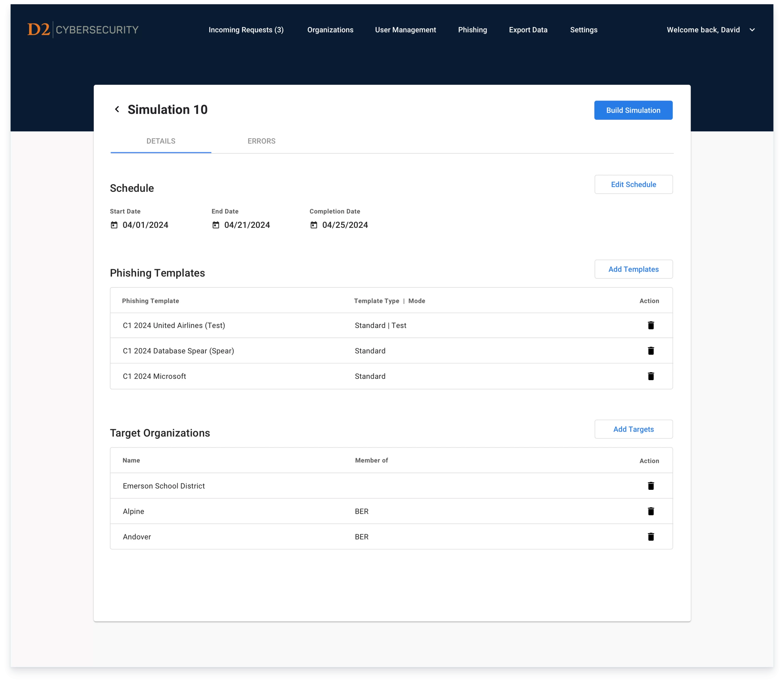Open Settings in the top navigation
The width and height of the screenshot is (784, 684).
click(584, 30)
